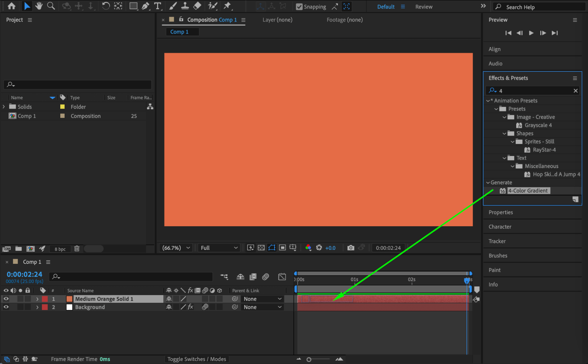Click the Medium Orange Solid 1 color swatch
588x364 pixels.
(69, 299)
